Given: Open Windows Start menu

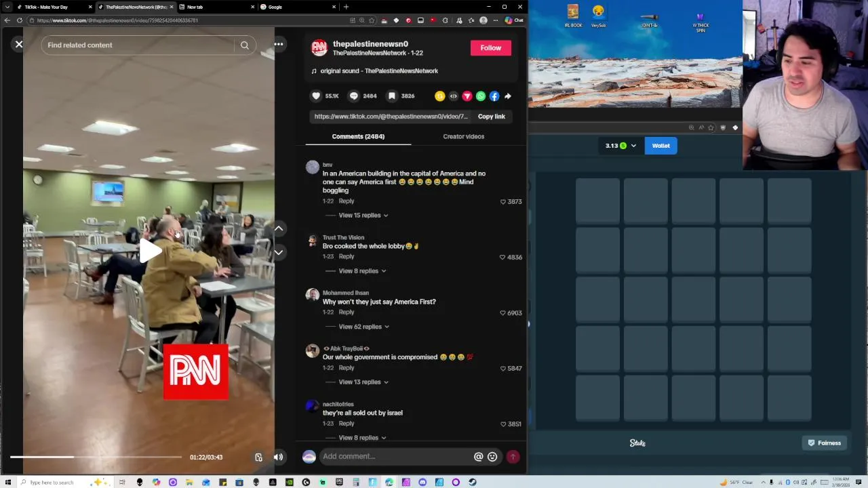Looking at the screenshot, I should point(8,482).
